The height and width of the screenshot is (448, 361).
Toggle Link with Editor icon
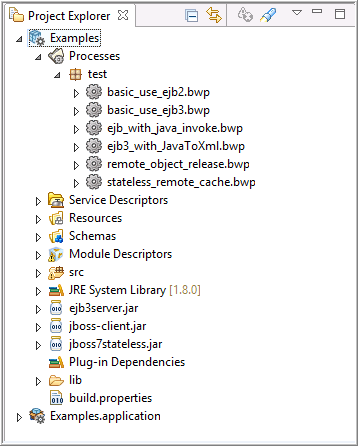214,15
